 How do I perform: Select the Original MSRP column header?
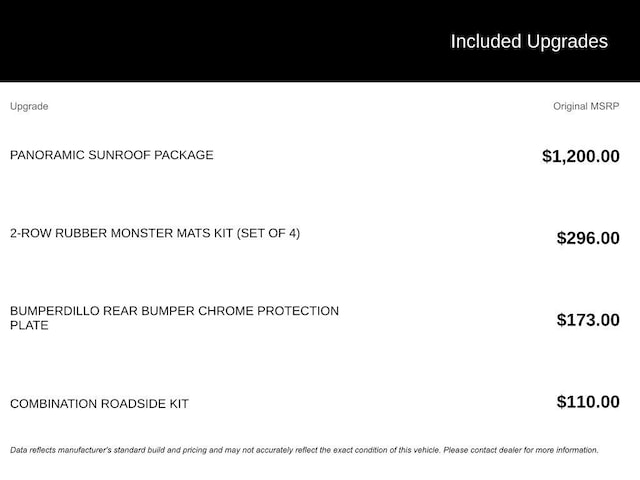[x=586, y=106]
